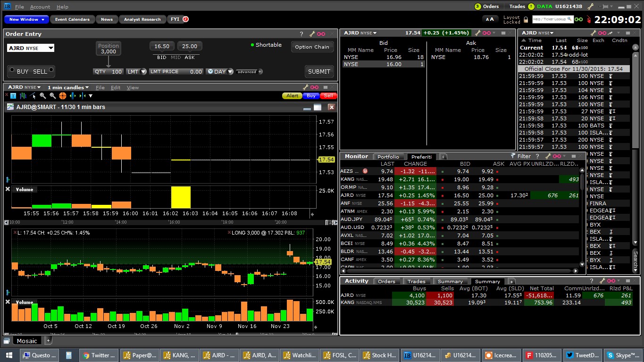Toggle the advanced order options plus
Image resolution: width=644 pixels, height=362 pixels.
(x=260, y=72)
